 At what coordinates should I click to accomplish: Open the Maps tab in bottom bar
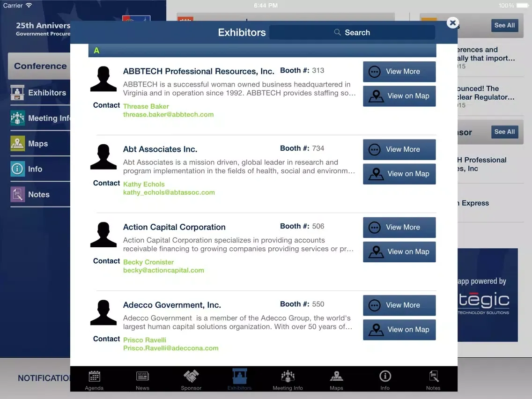(x=337, y=380)
